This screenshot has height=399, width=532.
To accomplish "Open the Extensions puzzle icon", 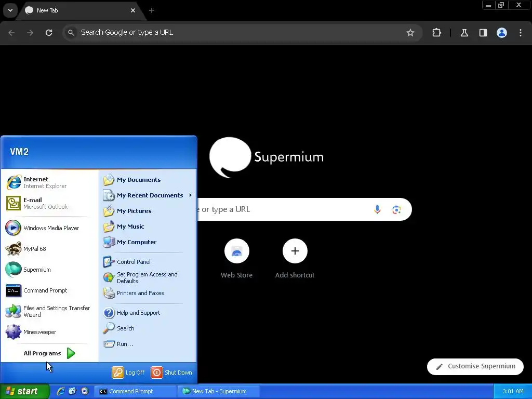I will 436,33.
